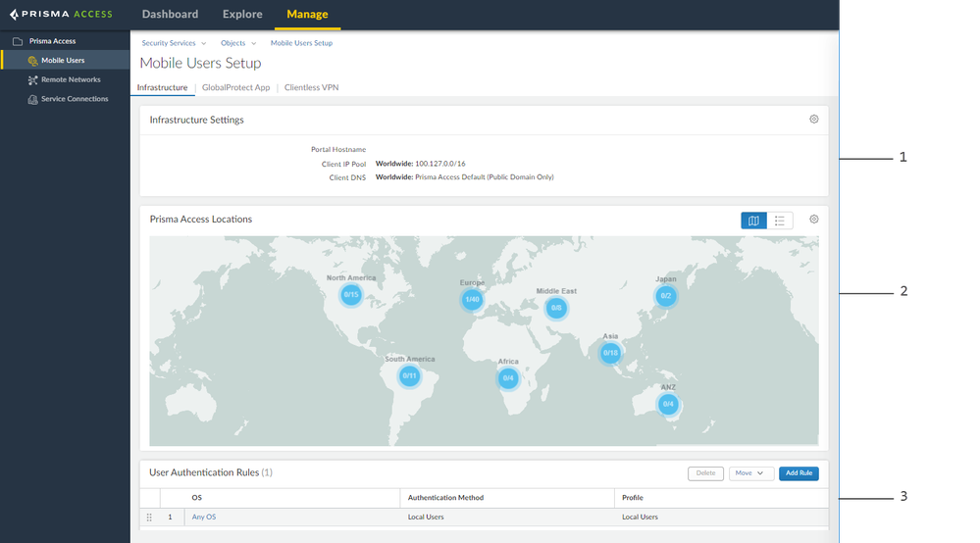Open the Any OS rule link
Screen dimensions: 980x543
(203, 517)
